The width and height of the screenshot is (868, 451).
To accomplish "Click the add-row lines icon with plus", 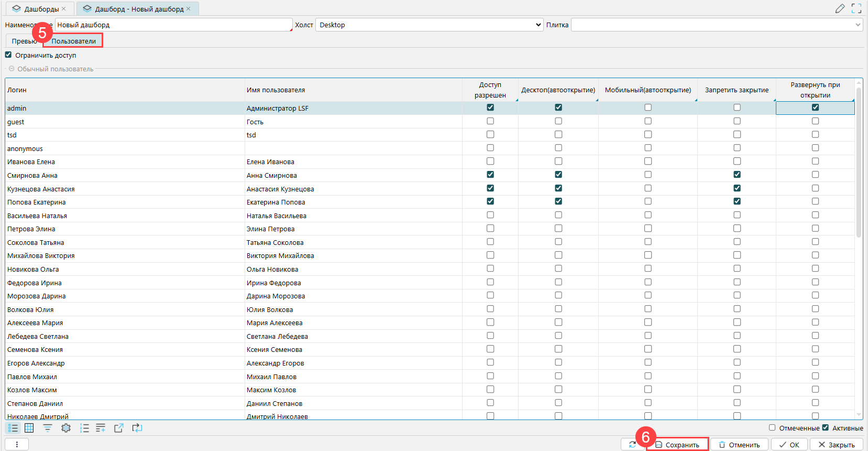I will 101,428.
